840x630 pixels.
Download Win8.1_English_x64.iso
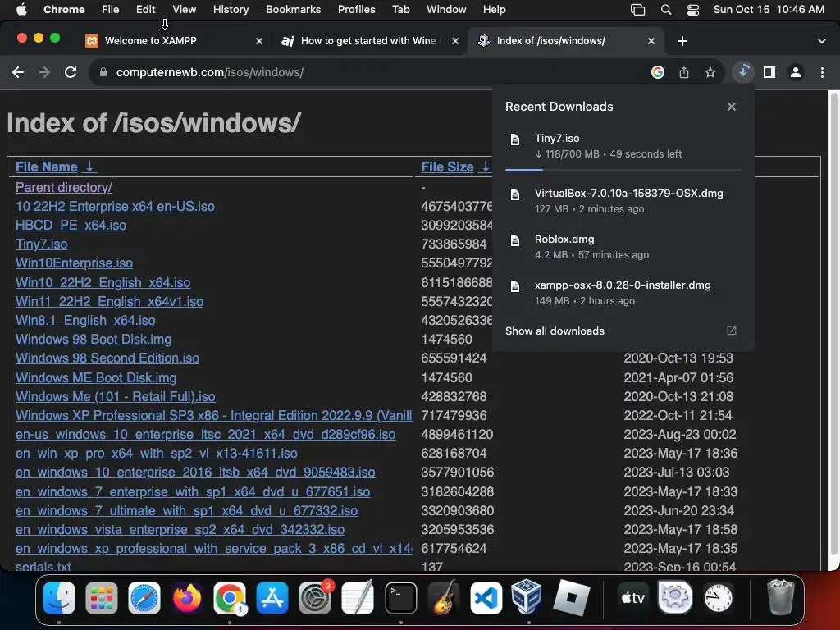(85, 321)
